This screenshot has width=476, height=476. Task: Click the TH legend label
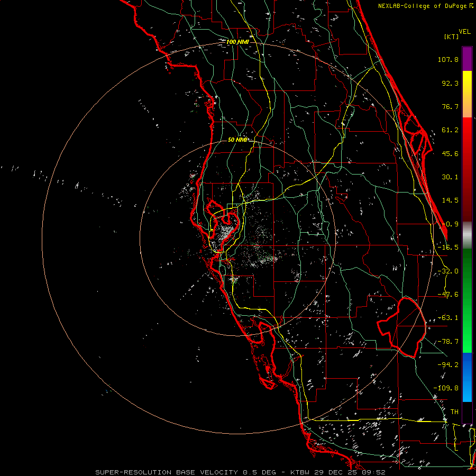point(454,411)
